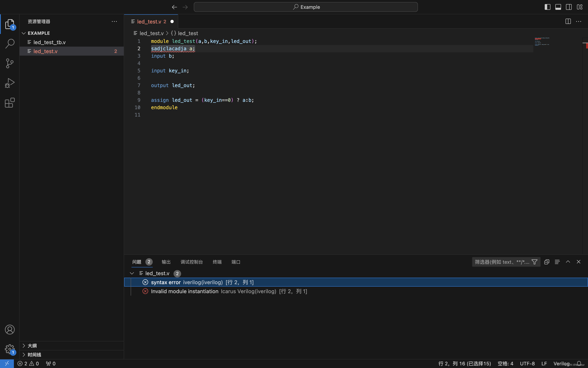Go back with the left arrow
Image resolution: width=588 pixels, height=368 pixels.
click(174, 7)
